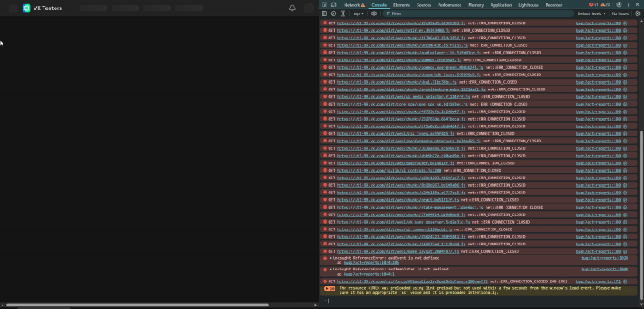
Task: Open the DevTools three-dot menu
Action: (x=628, y=4)
